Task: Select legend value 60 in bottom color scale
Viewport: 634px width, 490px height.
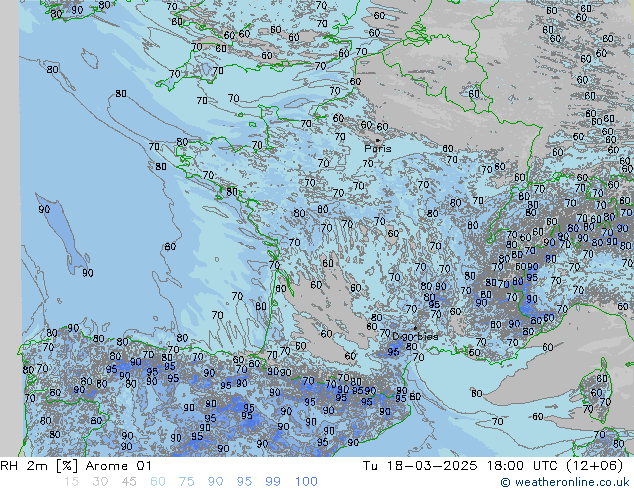Action: (158, 482)
